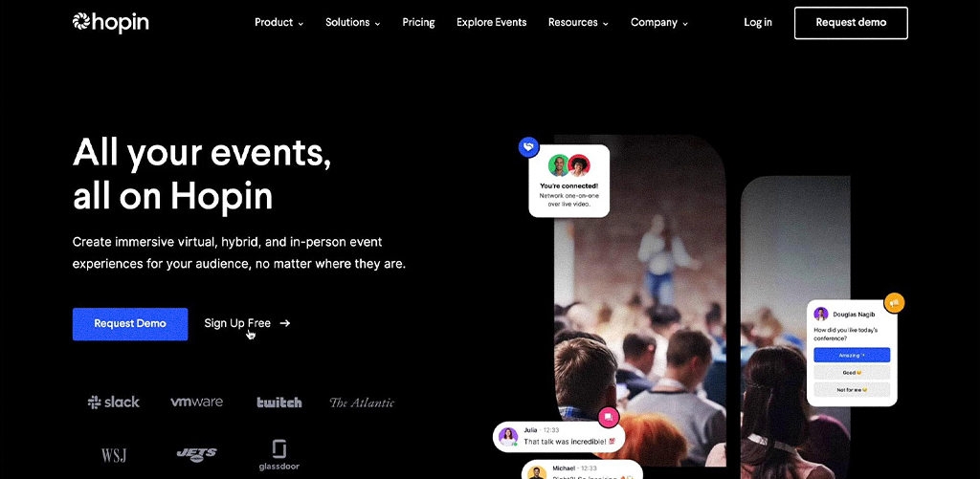The height and width of the screenshot is (479, 980).
Task: Click the Slack logo
Action: 114,403
